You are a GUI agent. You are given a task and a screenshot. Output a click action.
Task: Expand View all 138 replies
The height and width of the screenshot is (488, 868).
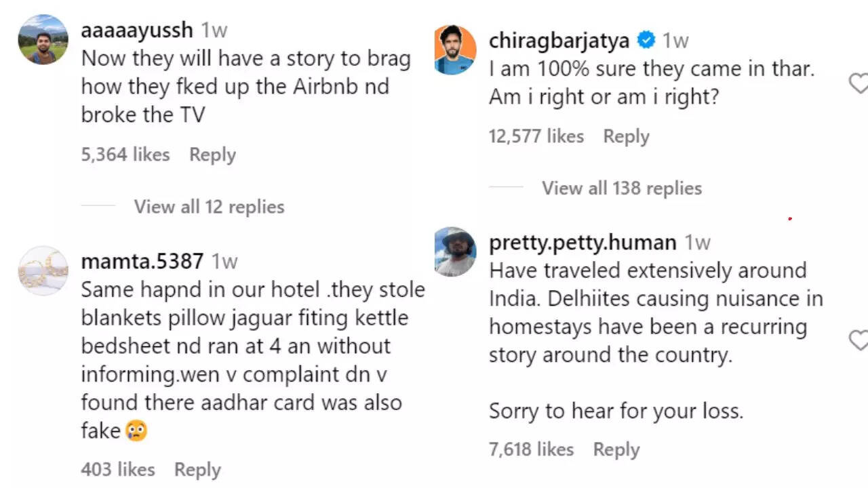tap(621, 188)
